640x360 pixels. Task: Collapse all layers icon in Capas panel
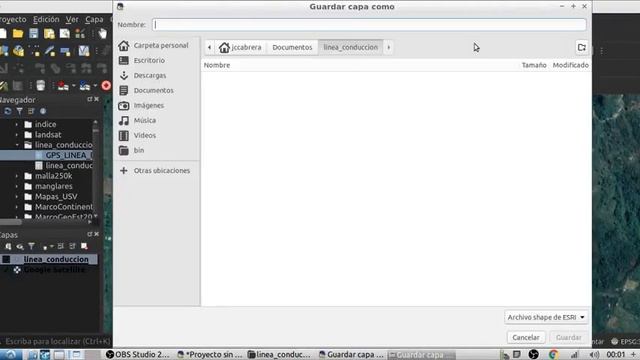(72, 246)
